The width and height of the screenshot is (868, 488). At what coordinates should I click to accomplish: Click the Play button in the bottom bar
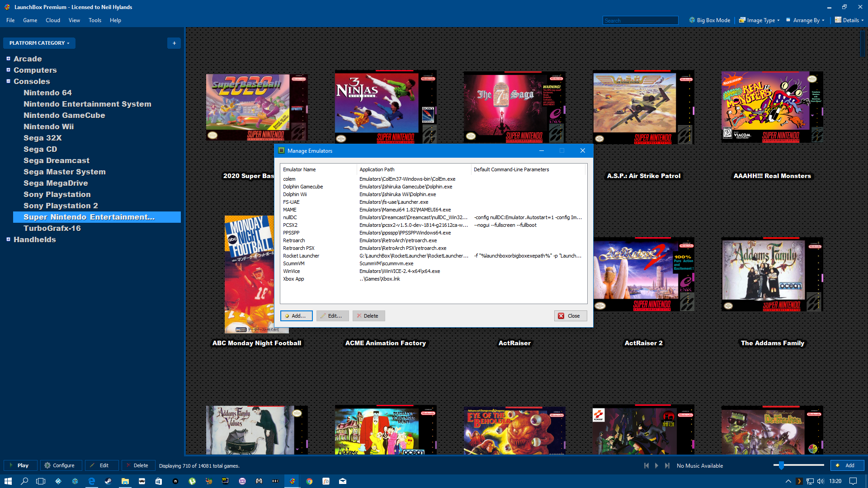20,465
